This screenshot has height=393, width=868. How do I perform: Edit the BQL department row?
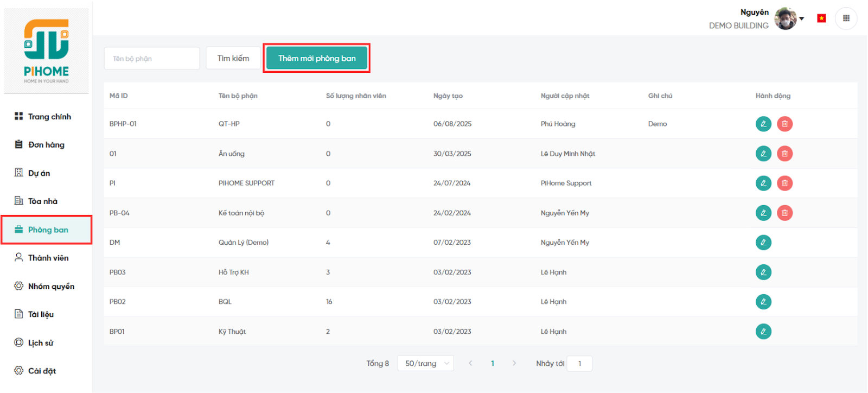pos(763,302)
